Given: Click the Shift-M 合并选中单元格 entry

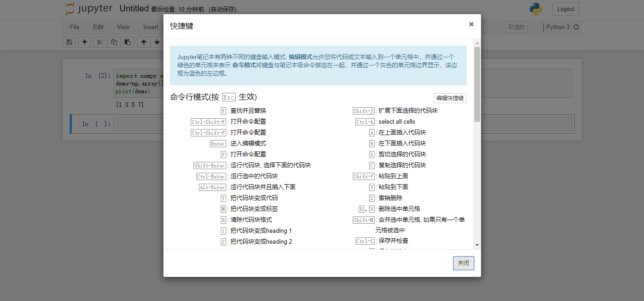Looking at the screenshot, I should 409,225.
